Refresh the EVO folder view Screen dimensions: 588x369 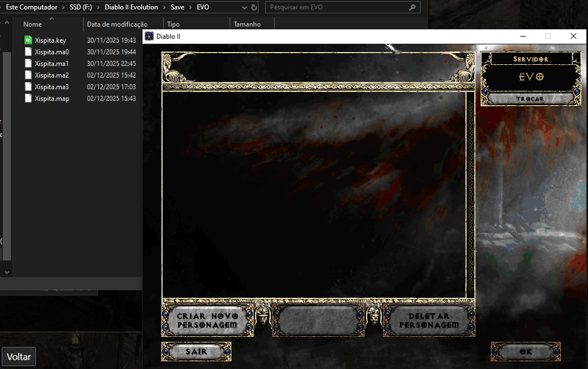point(254,8)
